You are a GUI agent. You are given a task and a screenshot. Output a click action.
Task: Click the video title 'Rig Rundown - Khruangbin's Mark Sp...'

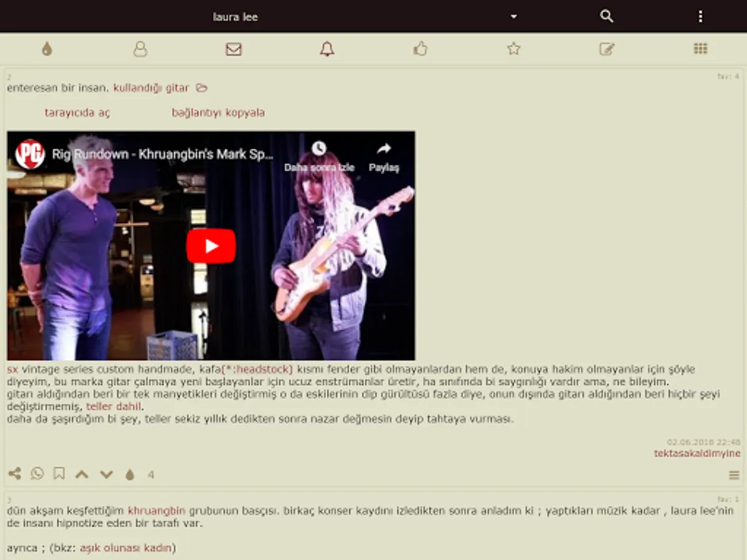pyautogui.click(x=162, y=154)
